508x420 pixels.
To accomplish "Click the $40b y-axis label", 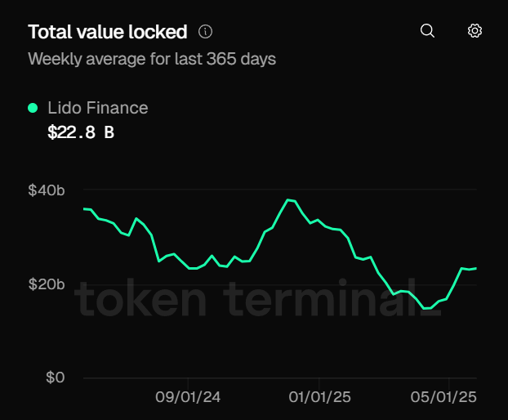I will [x=46, y=191].
